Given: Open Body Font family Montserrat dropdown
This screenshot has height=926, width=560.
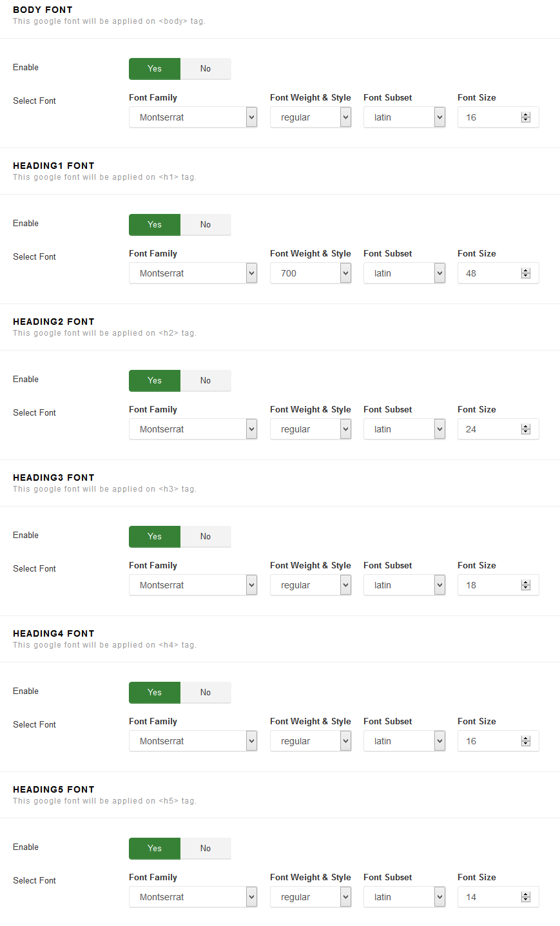Looking at the screenshot, I should click(x=193, y=117).
